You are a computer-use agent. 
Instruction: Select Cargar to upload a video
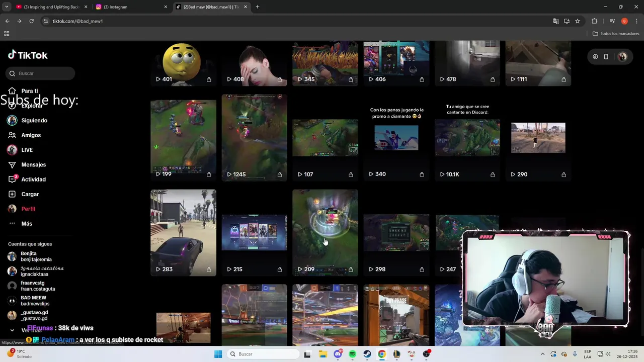[30, 194]
